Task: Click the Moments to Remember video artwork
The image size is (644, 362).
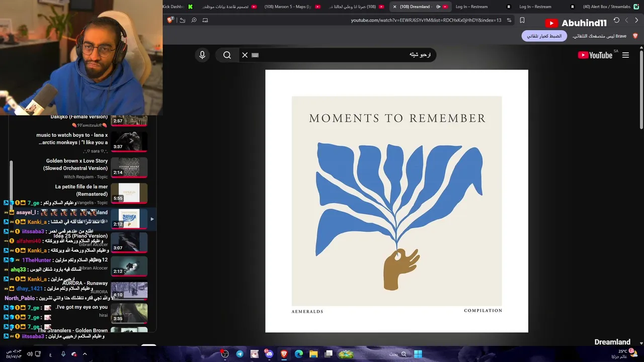Action: (396, 201)
